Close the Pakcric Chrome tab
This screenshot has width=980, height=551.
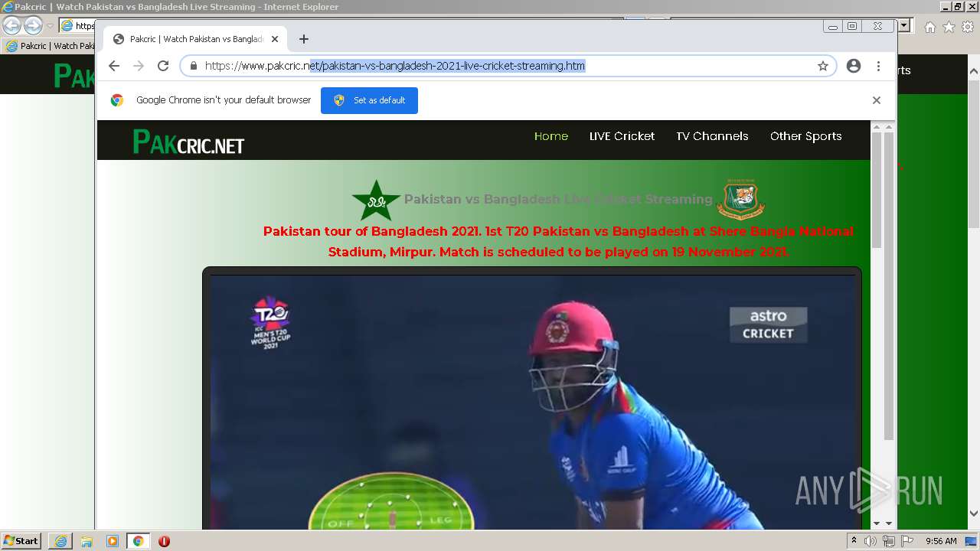[x=275, y=39]
